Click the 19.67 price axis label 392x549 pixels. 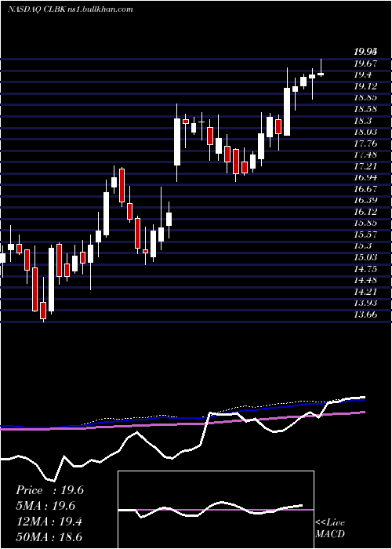(365, 64)
